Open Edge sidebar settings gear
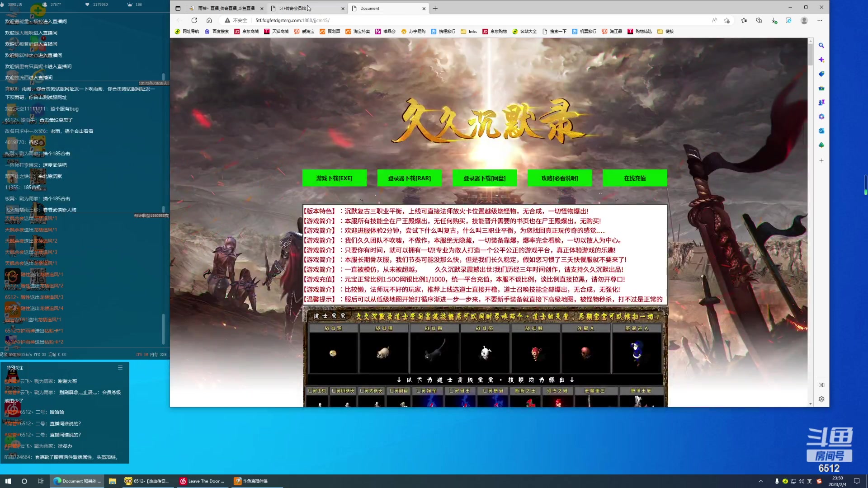Screen dimensions: 868x488 click(821, 399)
